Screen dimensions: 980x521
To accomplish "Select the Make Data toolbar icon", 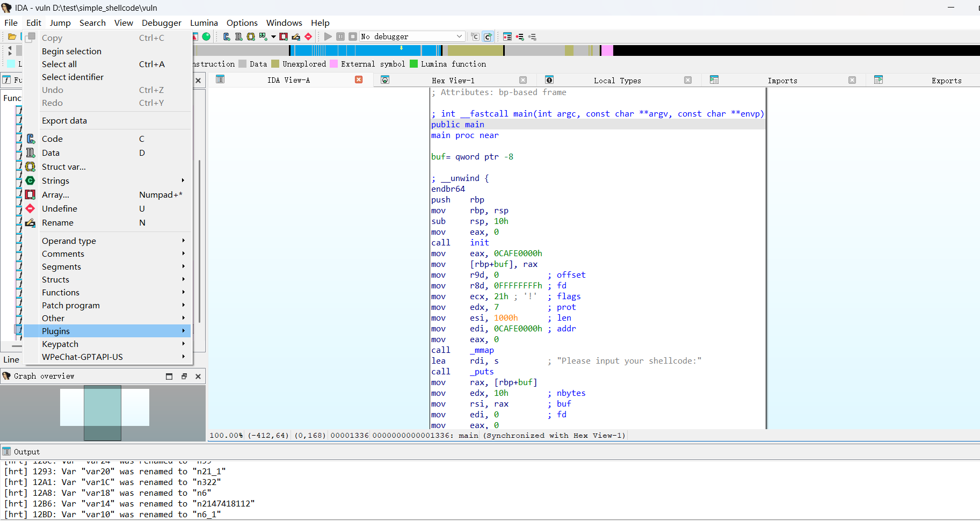I will pos(238,37).
